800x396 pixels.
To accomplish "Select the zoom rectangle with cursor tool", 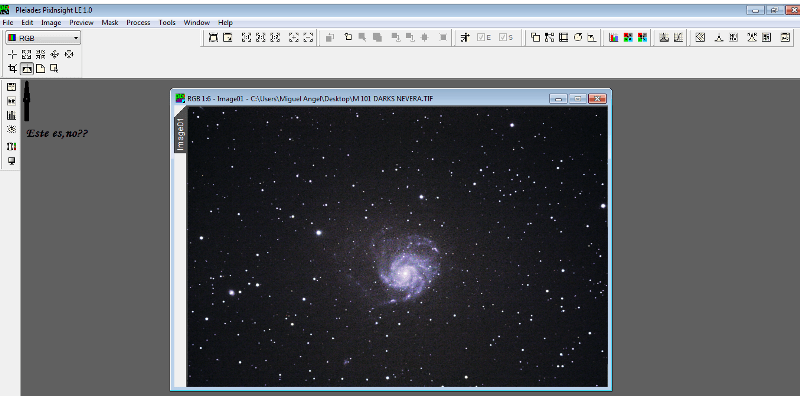I will point(54,68).
